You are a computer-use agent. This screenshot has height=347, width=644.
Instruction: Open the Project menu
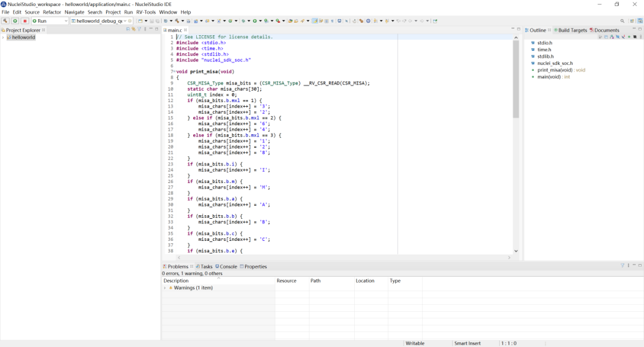(x=113, y=13)
